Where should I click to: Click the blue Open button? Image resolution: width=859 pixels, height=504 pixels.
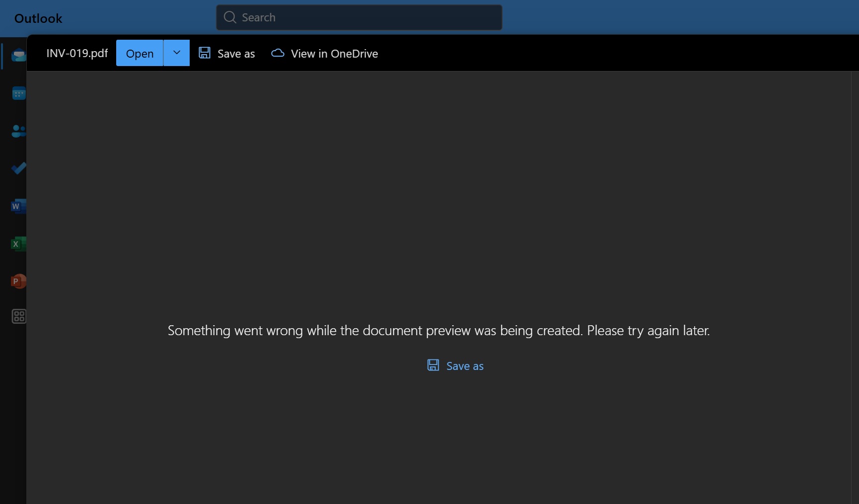pos(140,53)
